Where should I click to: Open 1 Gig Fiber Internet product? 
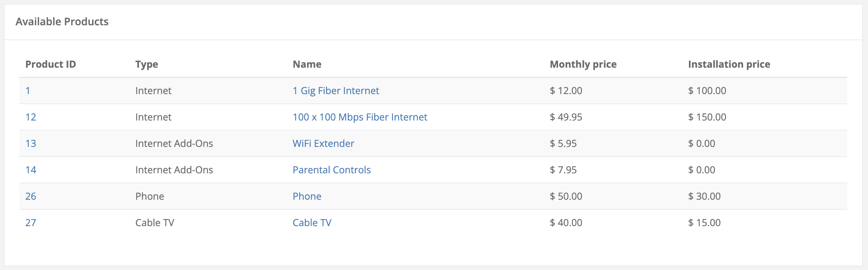tap(336, 91)
